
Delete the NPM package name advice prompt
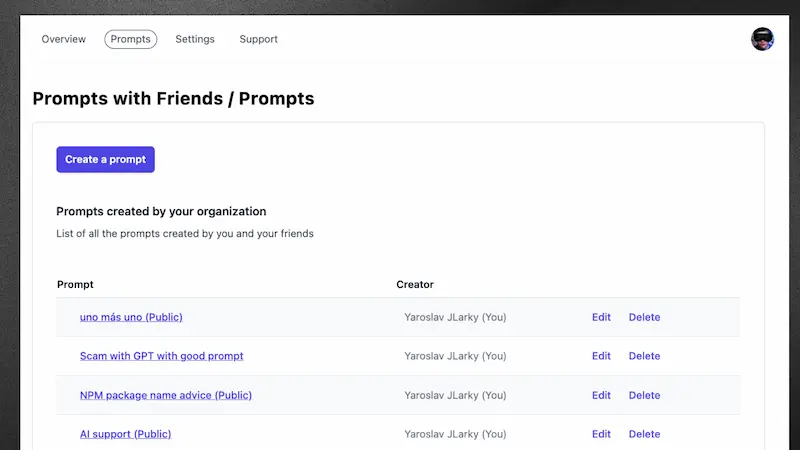click(644, 395)
